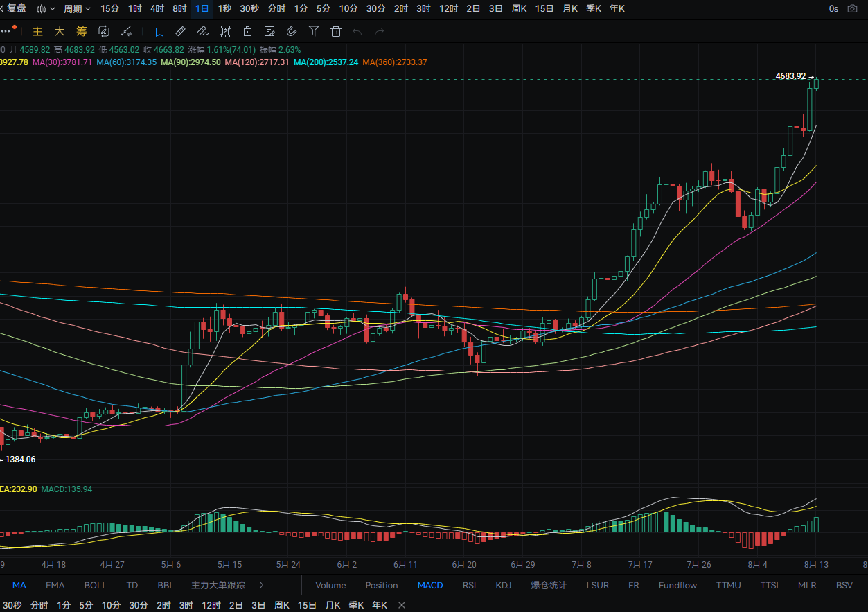
Task: Toggle the 主 indicator button
Action: coord(38,31)
